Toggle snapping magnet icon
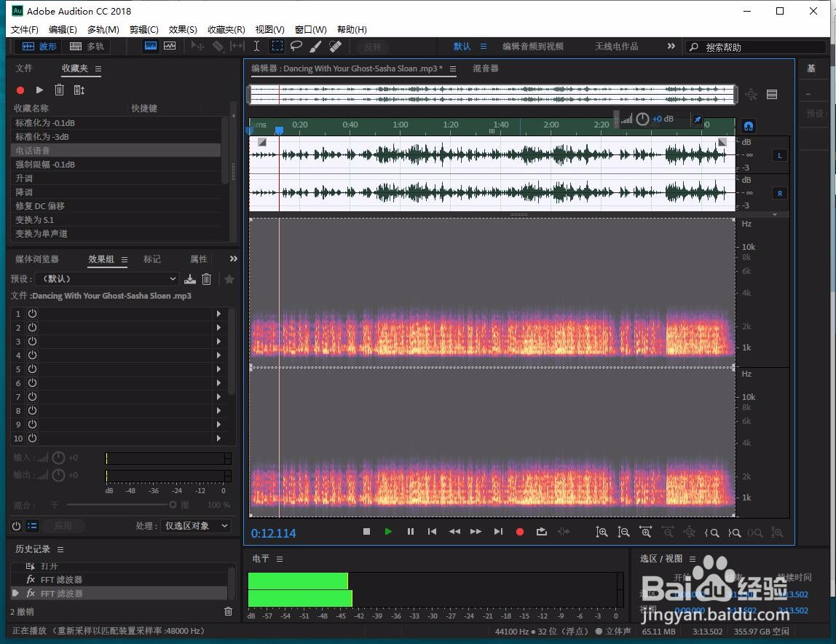This screenshot has height=644, width=836. [x=749, y=126]
